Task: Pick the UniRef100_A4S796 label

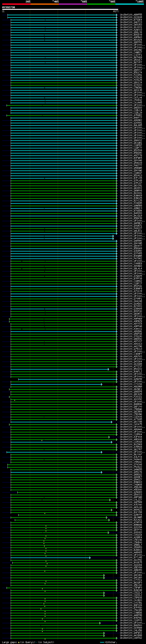Action: [131, 347]
